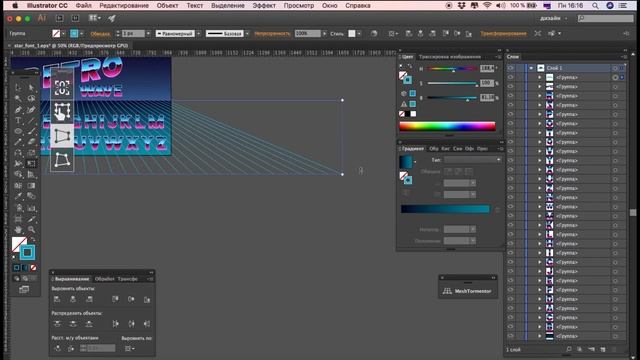This screenshot has height=360, width=640.
Task: Switch to Трансформ tab in Align panel
Action: 128,279
